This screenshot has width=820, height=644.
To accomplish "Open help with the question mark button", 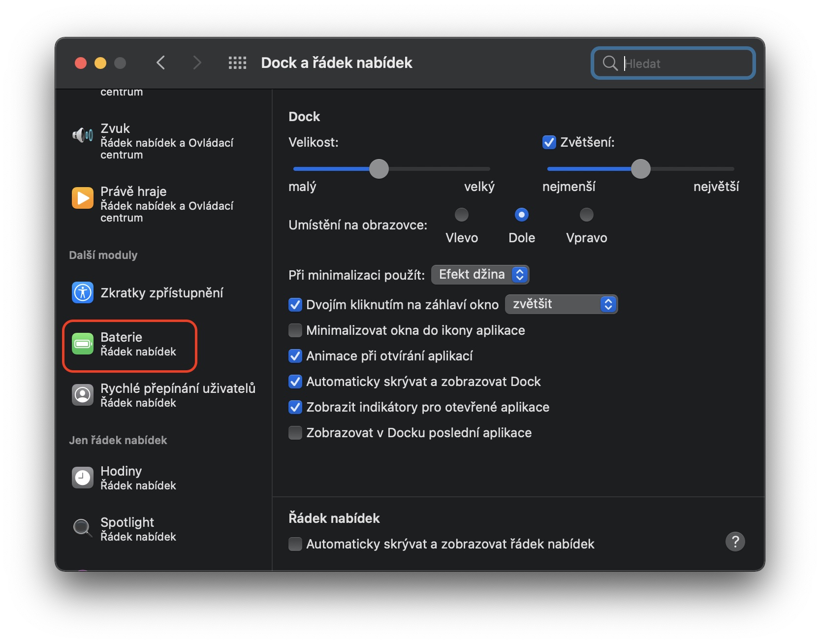I will click(x=735, y=542).
